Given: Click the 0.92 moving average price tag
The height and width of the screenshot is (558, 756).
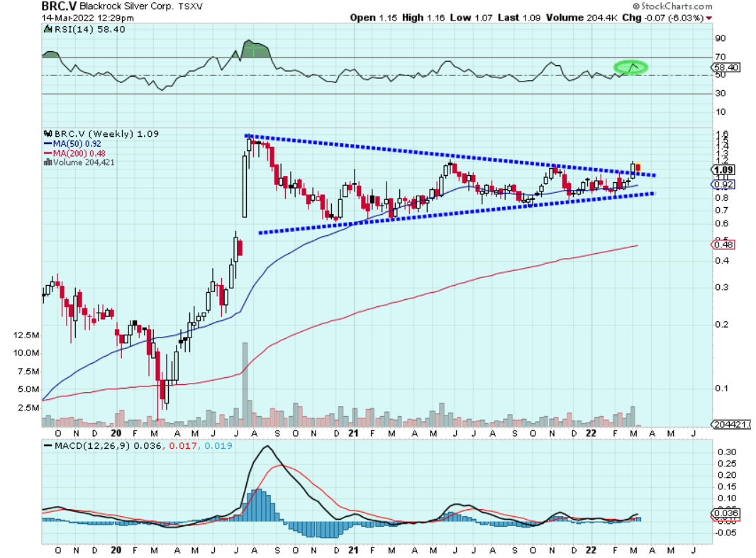Looking at the screenshot, I should tap(723, 184).
